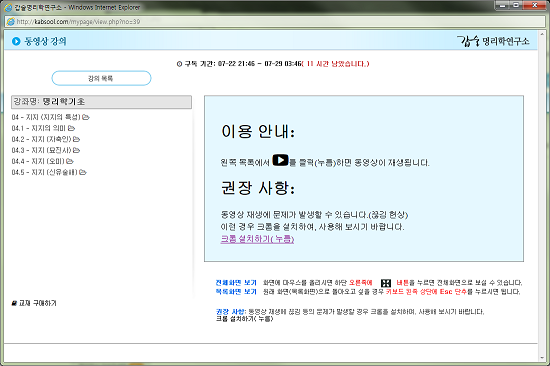Open folder icon next to 04 - 지지 (지지의 특성)
The height and width of the screenshot is (366, 550).
(x=86, y=117)
